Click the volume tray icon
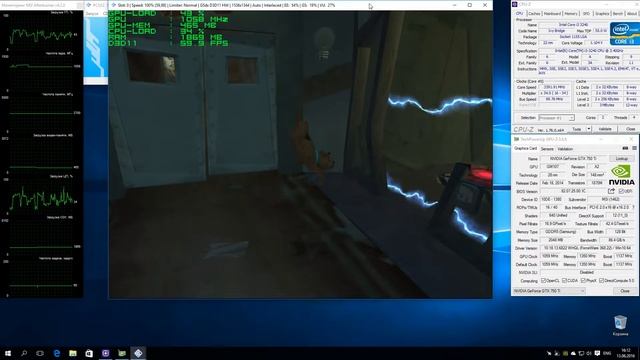Viewport: 640px width, 360px height. (x=589, y=353)
